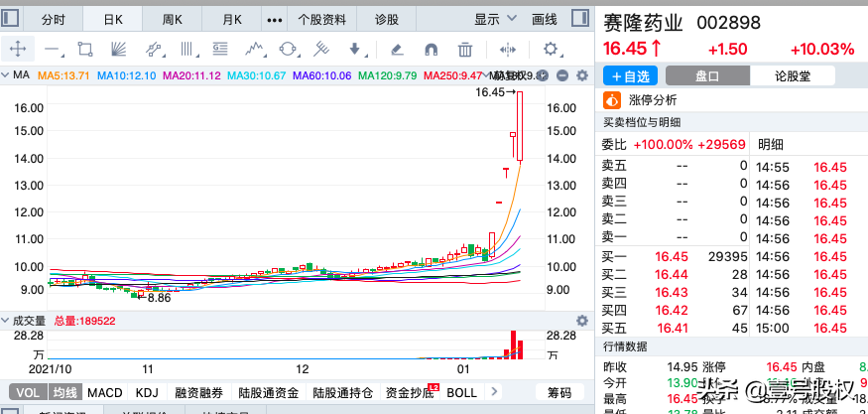Screen dimensions: 868x414
Task: Open the 显示 dropdown menu
Action: (x=495, y=20)
